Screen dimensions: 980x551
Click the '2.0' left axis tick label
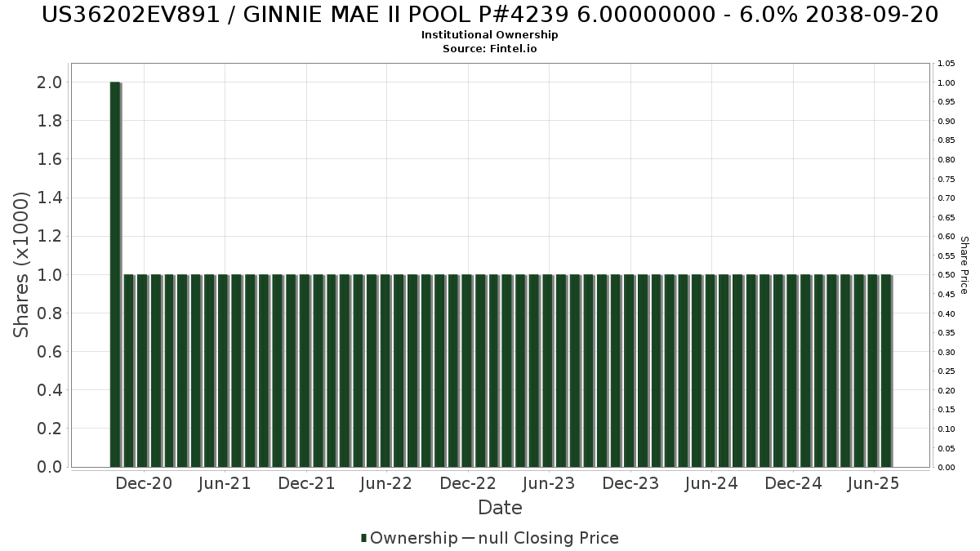point(50,82)
